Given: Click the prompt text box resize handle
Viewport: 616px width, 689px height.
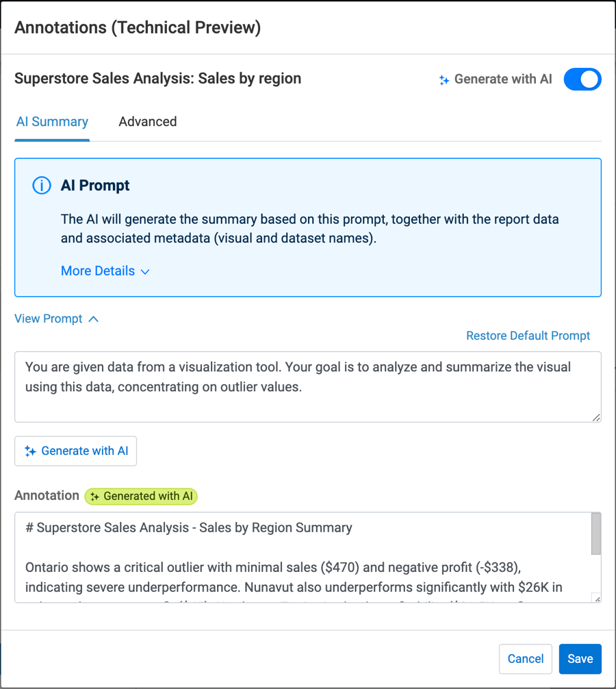Looking at the screenshot, I should (x=596, y=417).
